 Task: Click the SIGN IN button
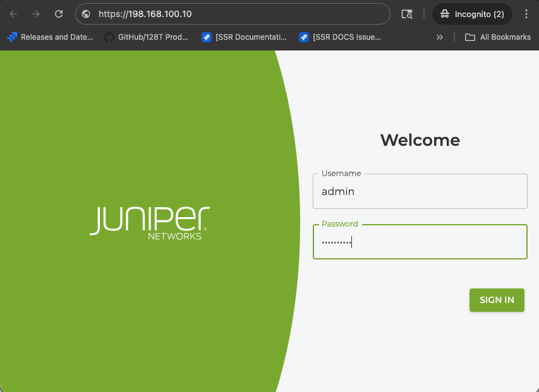tap(497, 300)
